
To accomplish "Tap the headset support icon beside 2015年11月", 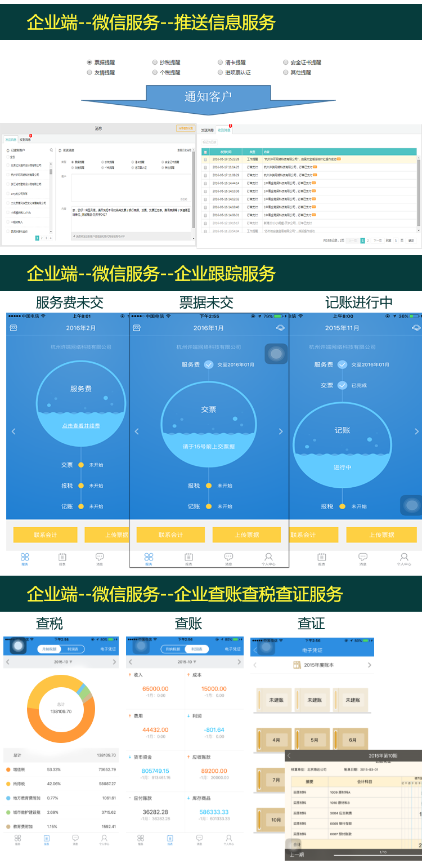I will pyautogui.click(x=416, y=328).
